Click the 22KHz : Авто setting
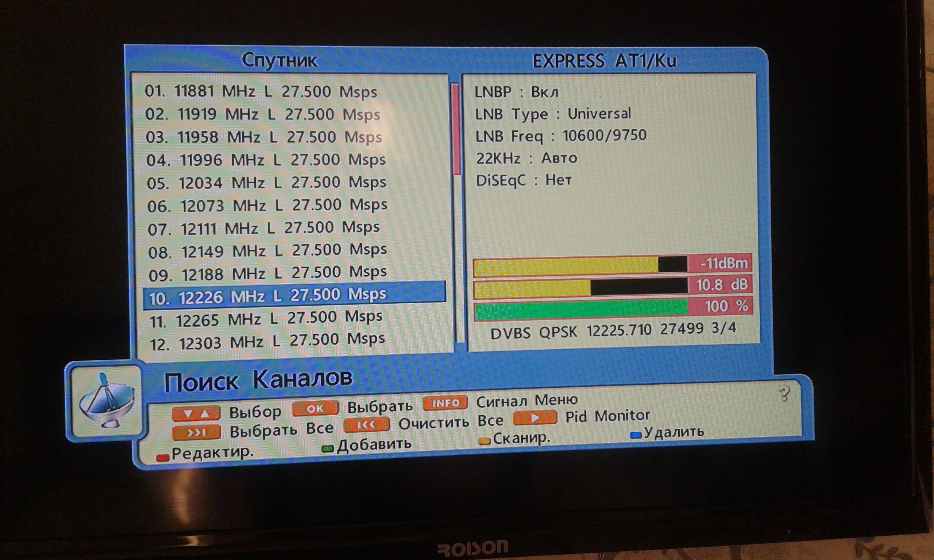The height and width of the screenshot is (560, 934). click(x=526, y=158)
